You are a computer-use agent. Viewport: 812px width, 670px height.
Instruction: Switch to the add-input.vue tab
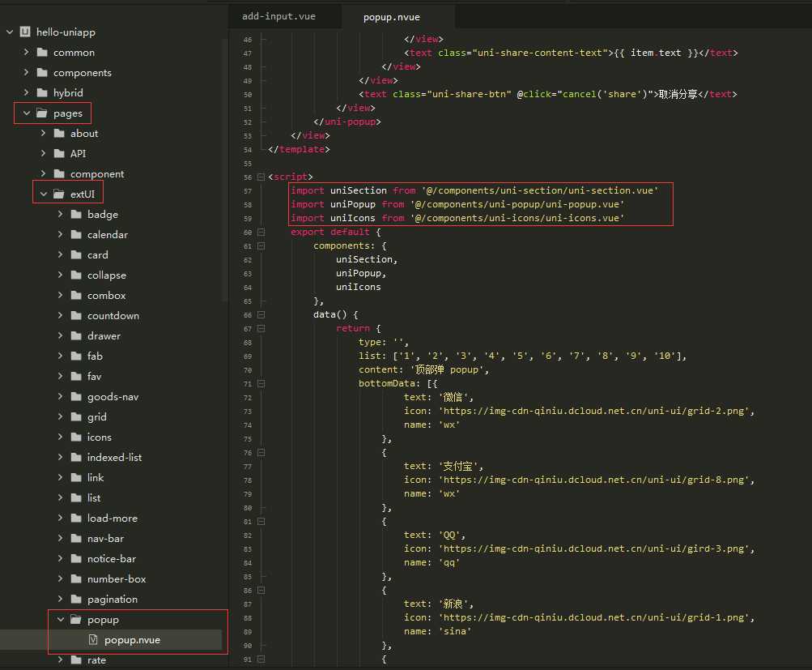pos(278,16)
